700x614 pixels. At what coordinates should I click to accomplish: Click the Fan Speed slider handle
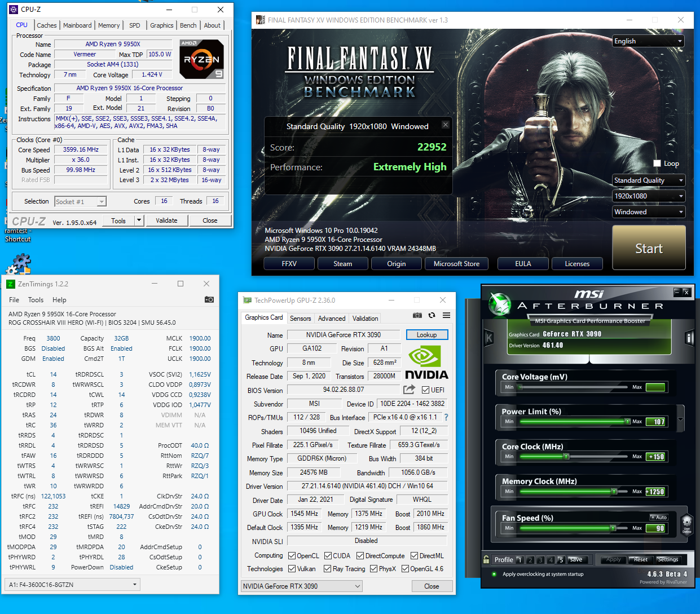tap(612, 528)
